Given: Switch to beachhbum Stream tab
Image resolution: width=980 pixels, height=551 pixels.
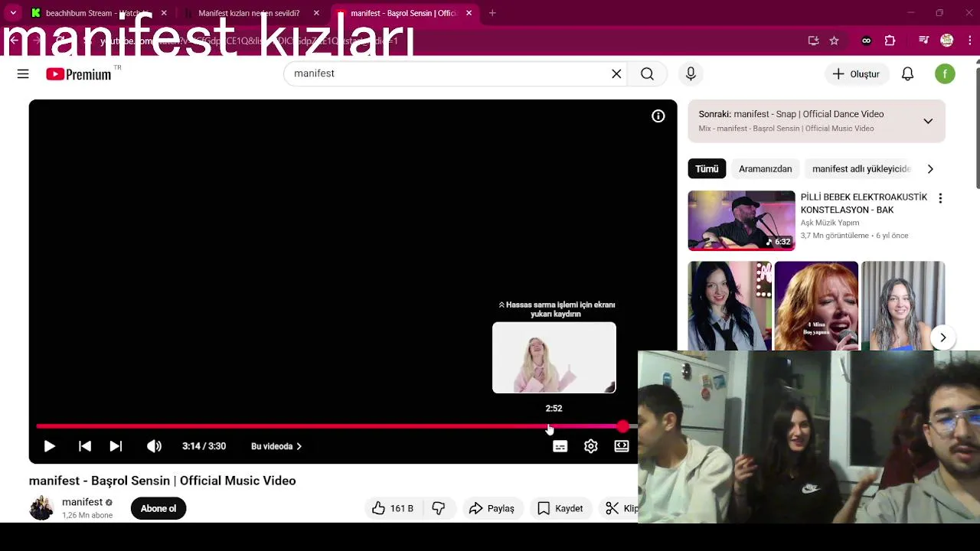Looking at the screenshot, I should pos(97,13).
